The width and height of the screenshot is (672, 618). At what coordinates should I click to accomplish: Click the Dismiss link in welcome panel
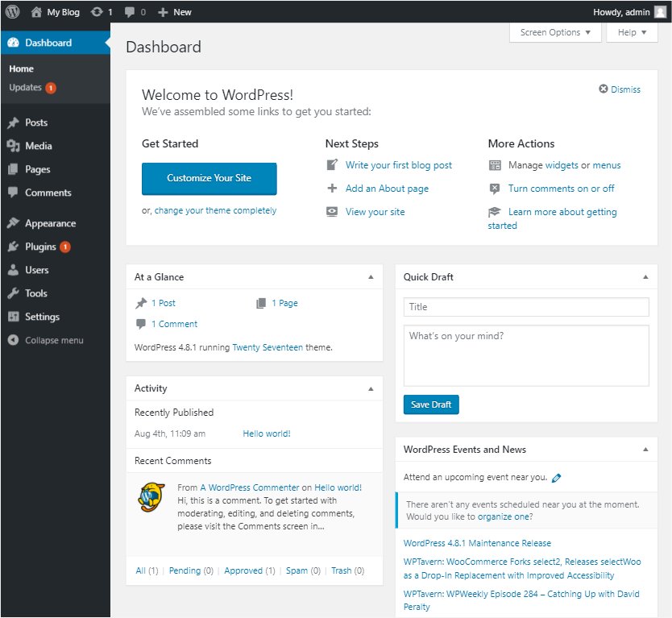(626, 89)
